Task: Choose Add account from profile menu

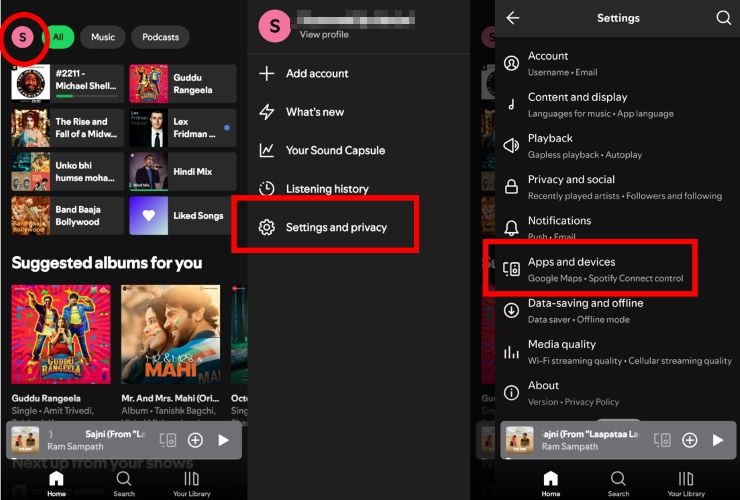Action: [x=359, y=73]
